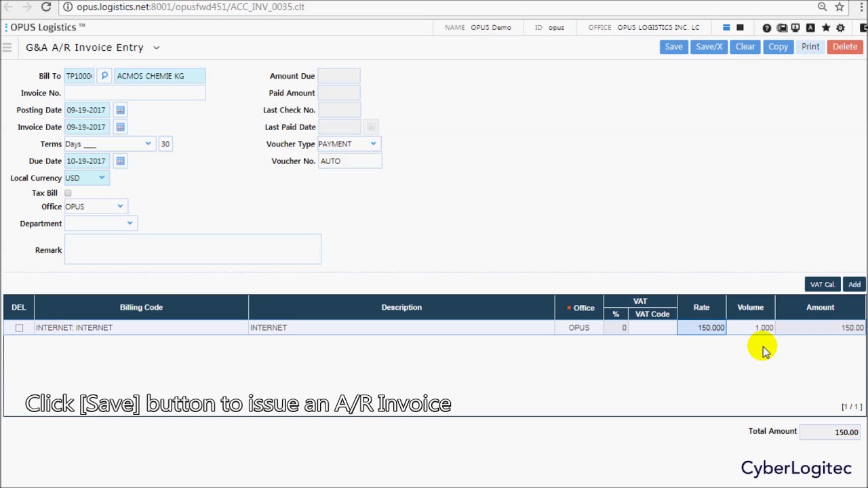
Task: Click the Description column header
Action: (401, 308)
